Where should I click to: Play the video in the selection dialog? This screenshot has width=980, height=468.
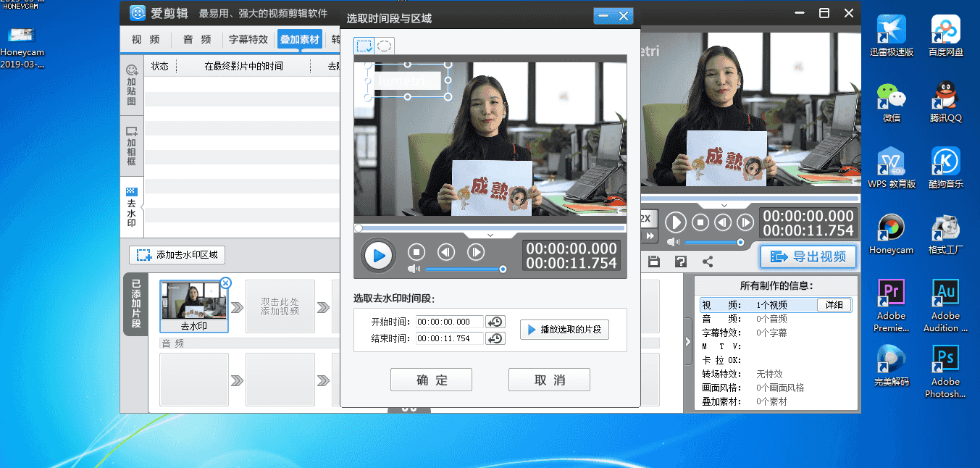point(378,255)
